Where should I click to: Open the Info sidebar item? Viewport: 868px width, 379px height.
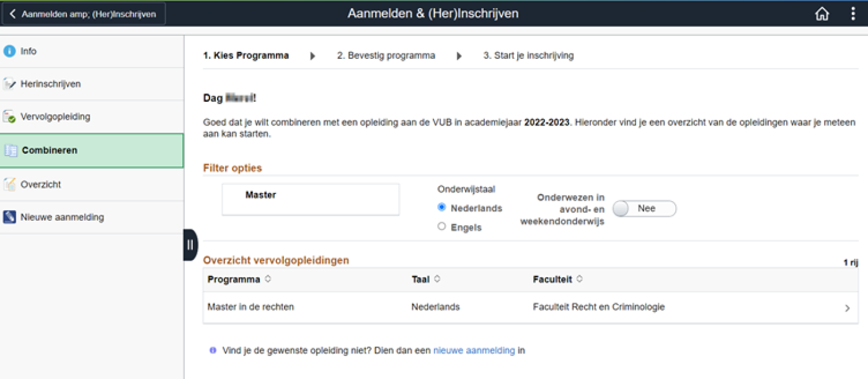92,51
